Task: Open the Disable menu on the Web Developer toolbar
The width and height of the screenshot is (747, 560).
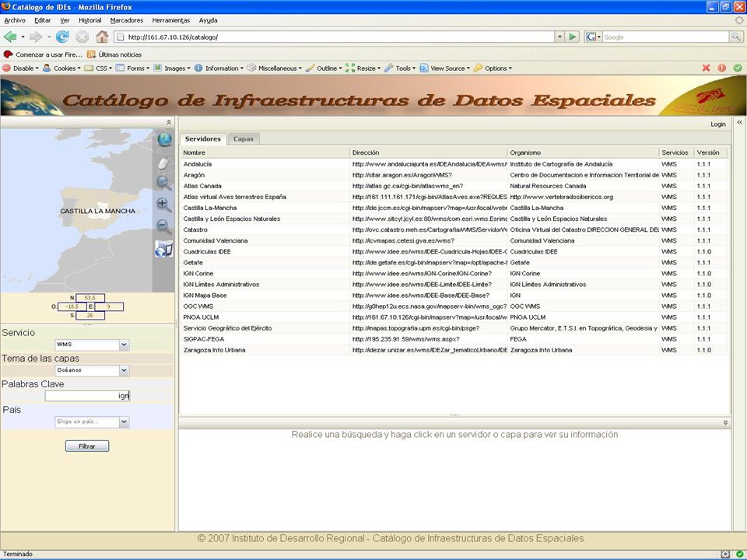Action: pos(21,68)
